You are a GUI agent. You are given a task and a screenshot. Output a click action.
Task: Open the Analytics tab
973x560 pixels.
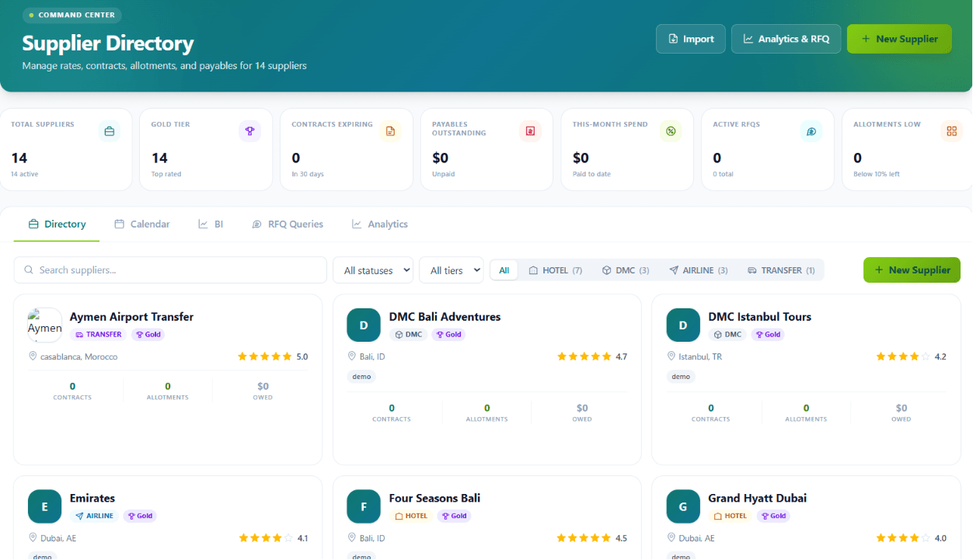click(x=379, y=224)
